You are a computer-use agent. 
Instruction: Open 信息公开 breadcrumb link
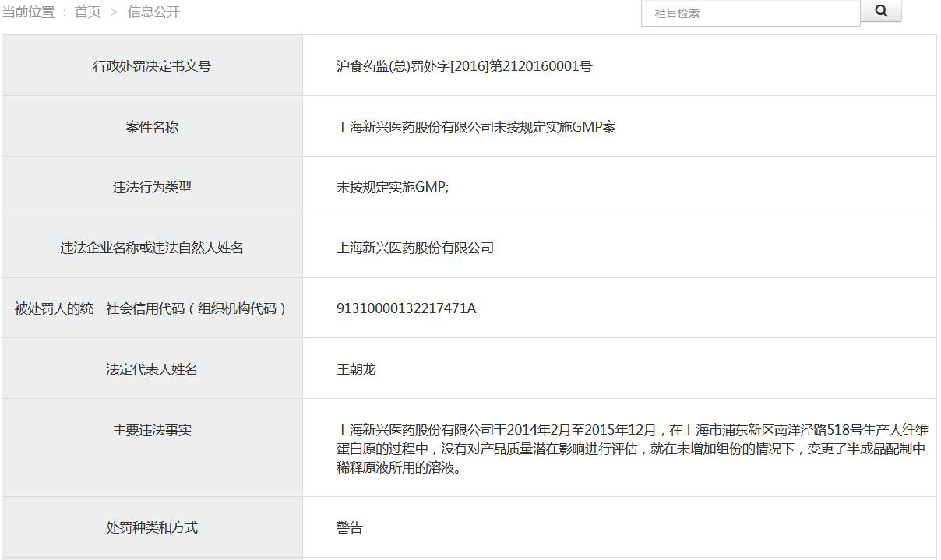(x=153, y=12)
